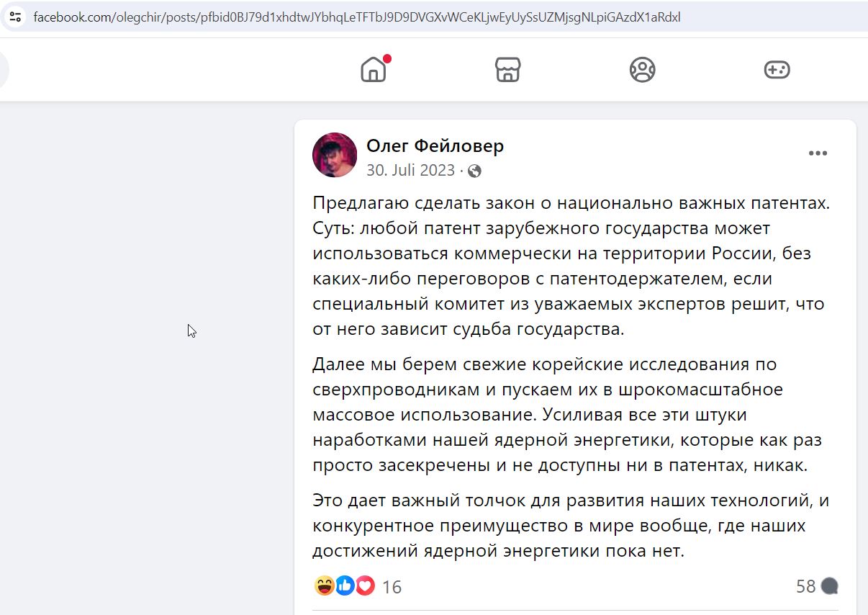Open the Marketplace storefront icon
The height and width of the screenshot is (615, 868).
click(x=507, y=70)
